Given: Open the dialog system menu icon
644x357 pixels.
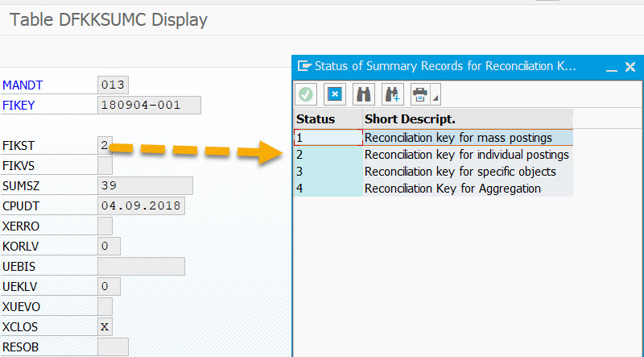Looking at the screenshot, I should pyautogui.click(x=304, y=66).
